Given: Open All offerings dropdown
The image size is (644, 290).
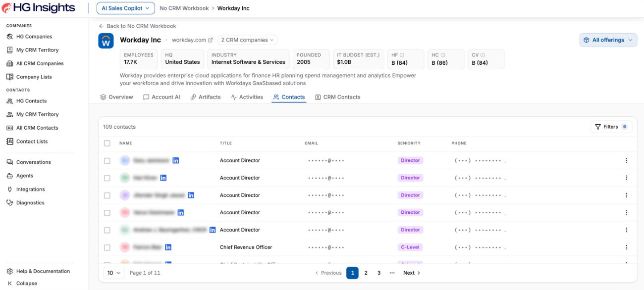Looking at the screenshot, I should (x=608, y=40).
